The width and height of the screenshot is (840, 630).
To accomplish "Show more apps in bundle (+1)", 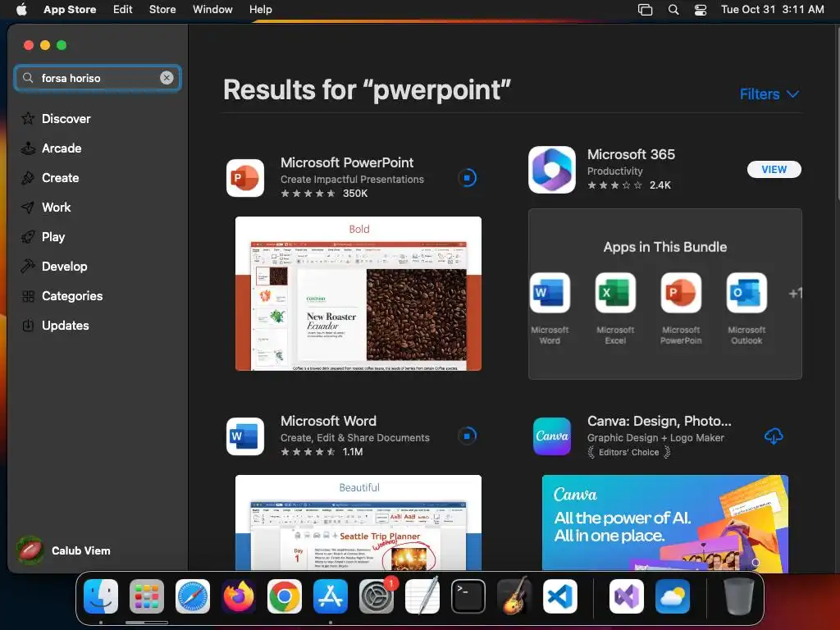I will [795, 294].
